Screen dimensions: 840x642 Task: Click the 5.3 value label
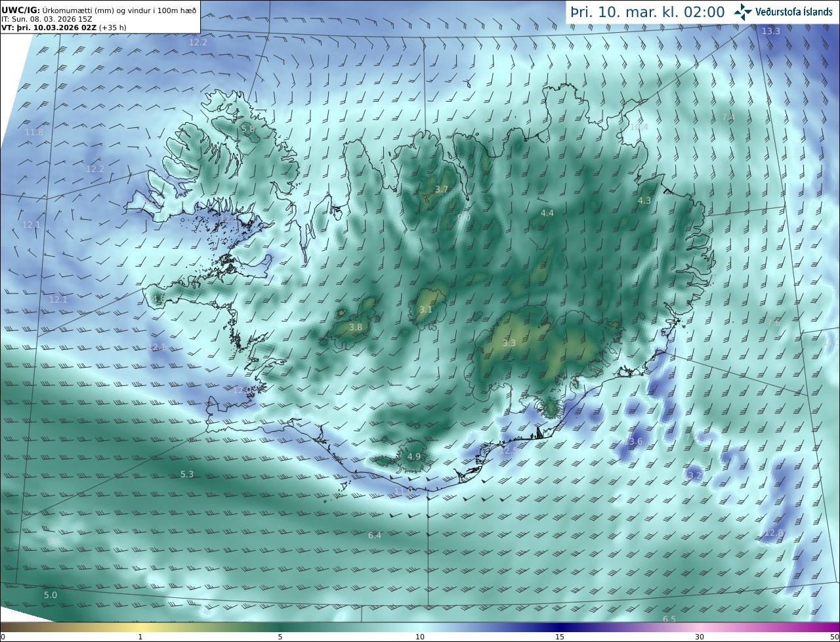click(x=187, y=475)
